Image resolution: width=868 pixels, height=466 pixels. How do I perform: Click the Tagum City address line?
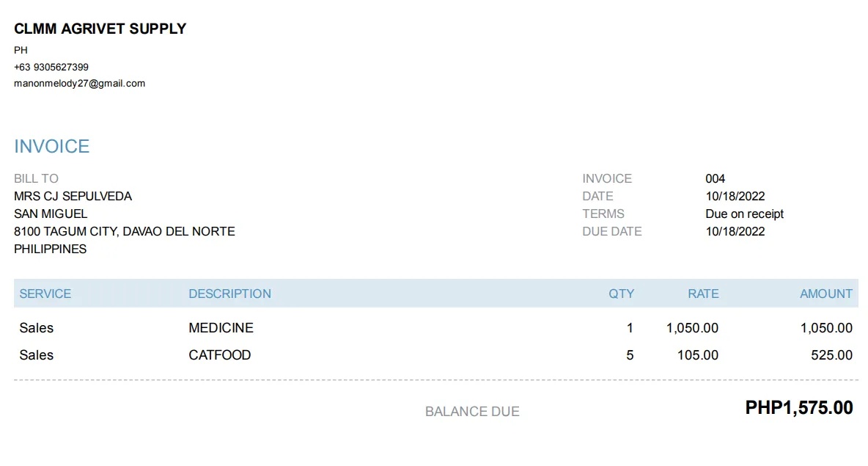[x=124, y=231]
